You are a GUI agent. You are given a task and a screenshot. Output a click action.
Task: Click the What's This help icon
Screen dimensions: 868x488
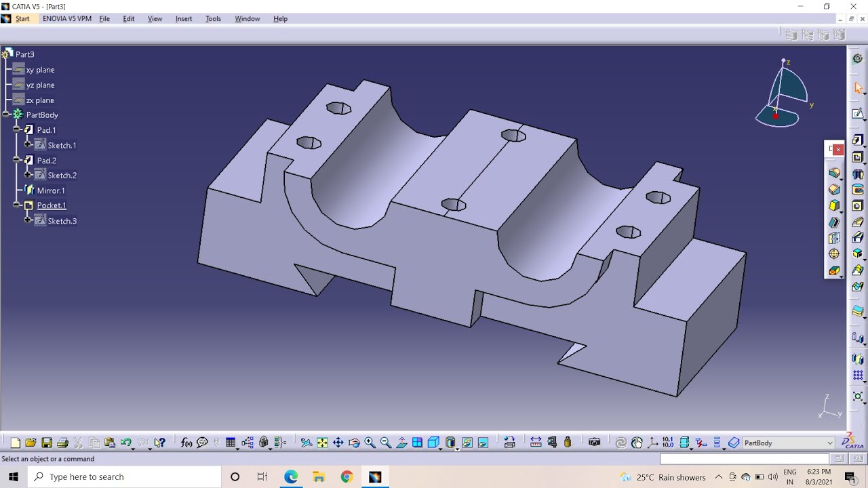(159, 443)
